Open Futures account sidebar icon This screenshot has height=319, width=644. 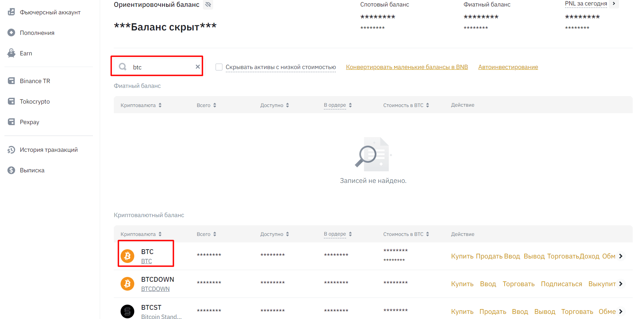(x=11, y=12)
